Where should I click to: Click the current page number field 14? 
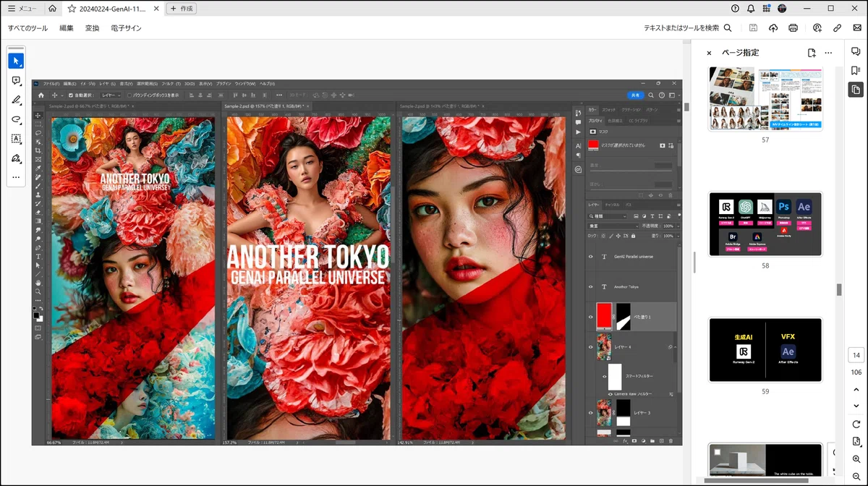click(856, 355)
